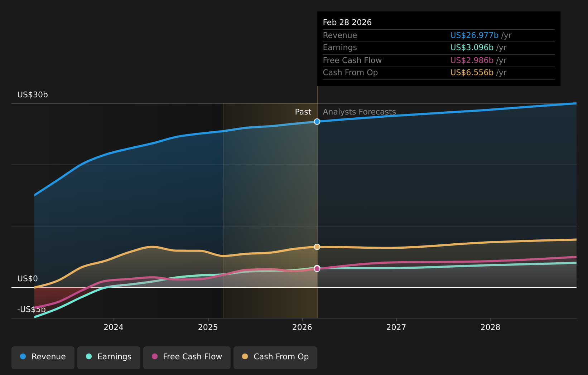Click the US$0 y-axis label

tap(28, 279)
